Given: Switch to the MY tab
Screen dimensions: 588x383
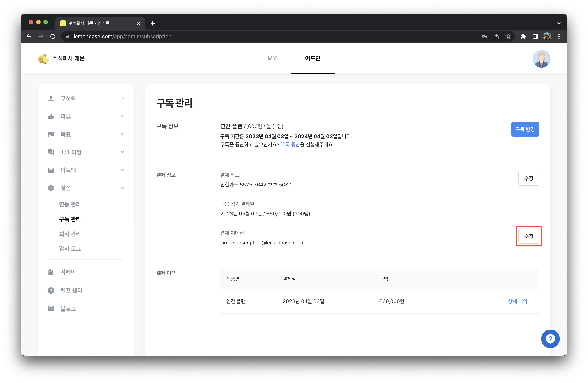Looking at the screenshot, I should [x=272, y=58].
